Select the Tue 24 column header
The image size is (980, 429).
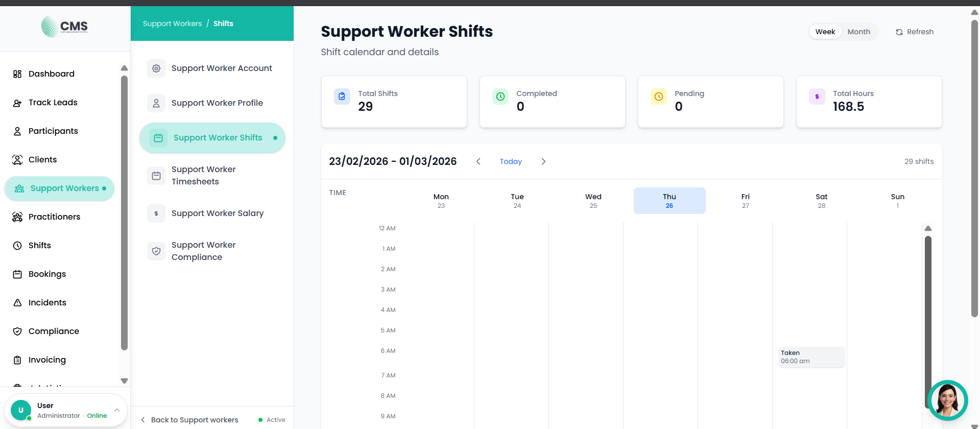coord(517,201)
